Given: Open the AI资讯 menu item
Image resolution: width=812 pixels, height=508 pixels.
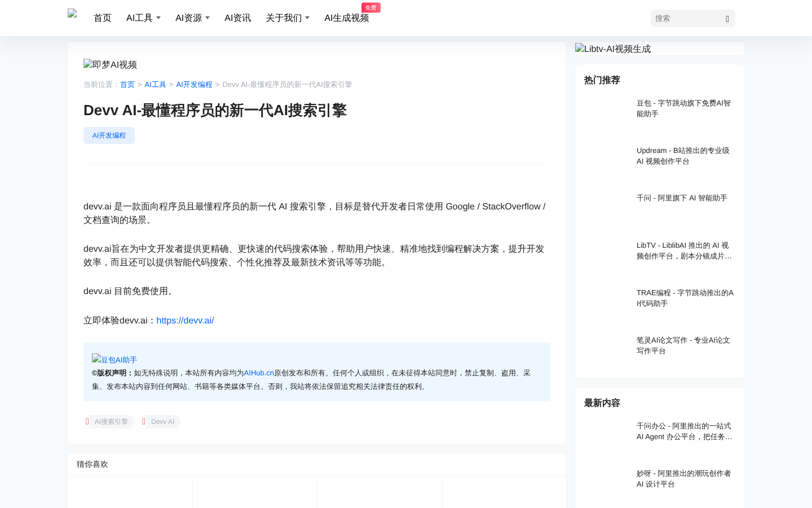Looking at the screenshot, I should click(x=237, y=18).
